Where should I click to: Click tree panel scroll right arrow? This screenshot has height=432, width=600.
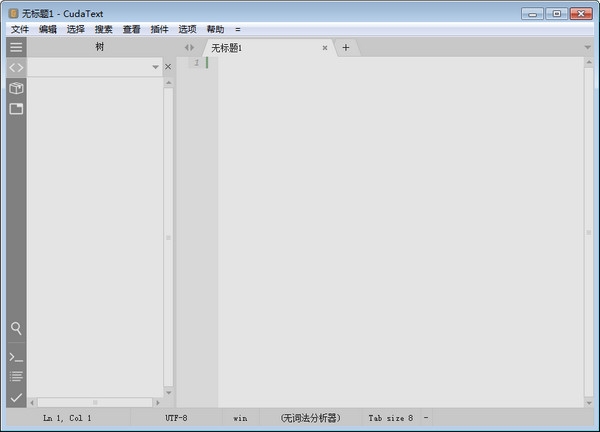pos(158,403)
